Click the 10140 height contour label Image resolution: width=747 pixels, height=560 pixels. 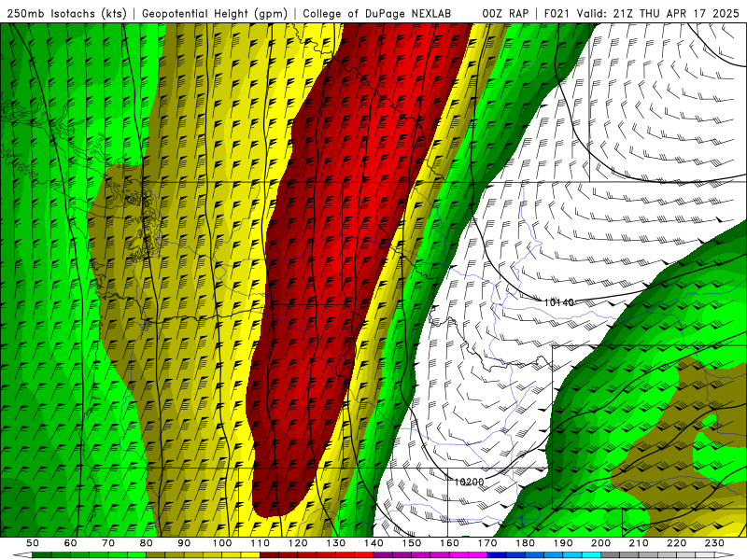tap(558, 301)
